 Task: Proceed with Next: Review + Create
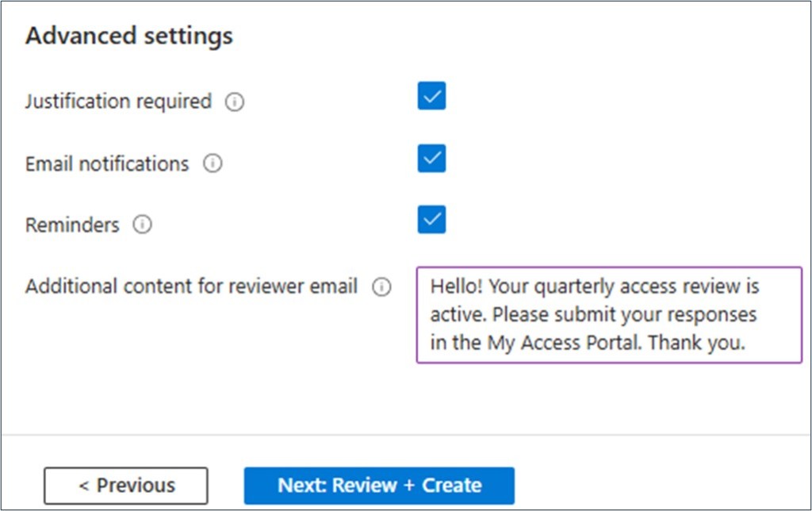(379, 486)
